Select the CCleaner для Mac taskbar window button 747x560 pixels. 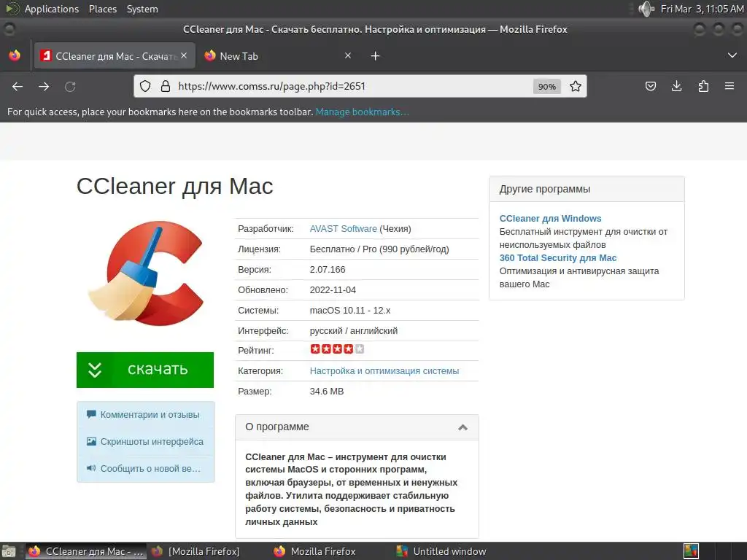tap(86, 551)
